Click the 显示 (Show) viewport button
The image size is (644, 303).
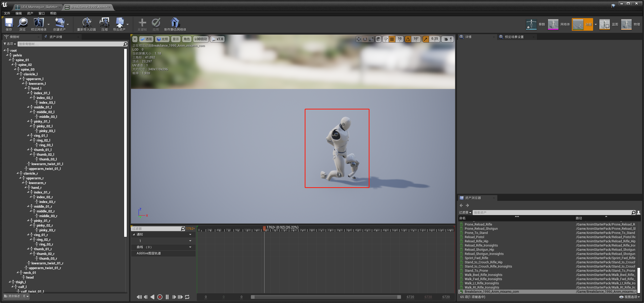[x=176, y=39]
